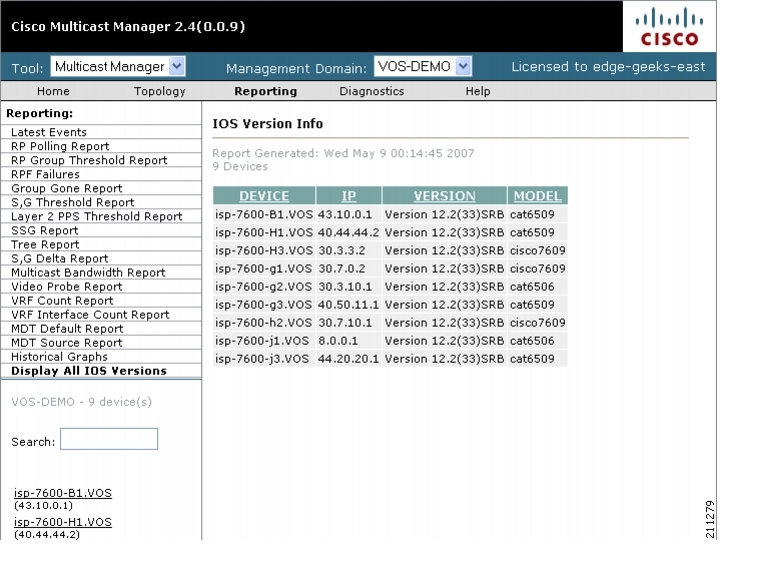Click isp-7600-j1.VOS table cell
Screen dimensions: 780x563
264,341
